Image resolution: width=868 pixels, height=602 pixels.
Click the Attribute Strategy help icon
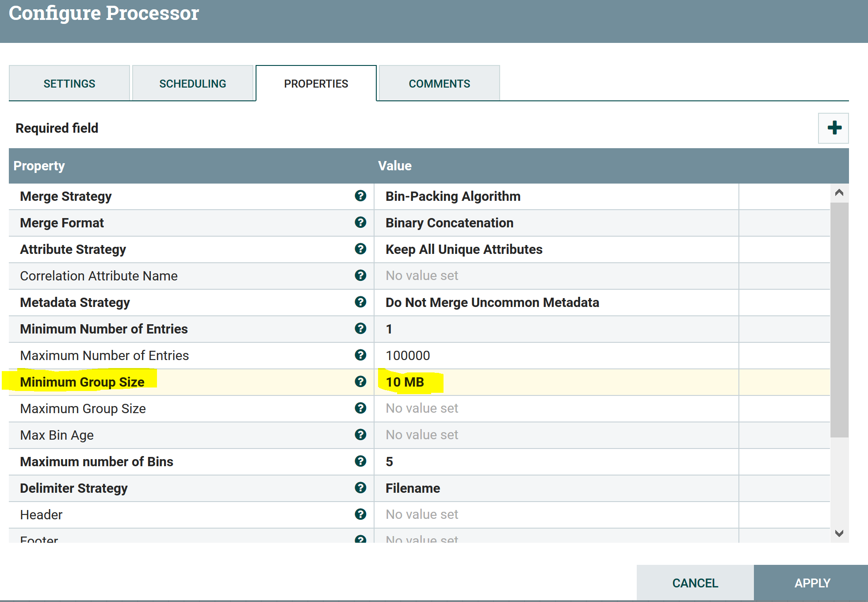click(361, 249)
